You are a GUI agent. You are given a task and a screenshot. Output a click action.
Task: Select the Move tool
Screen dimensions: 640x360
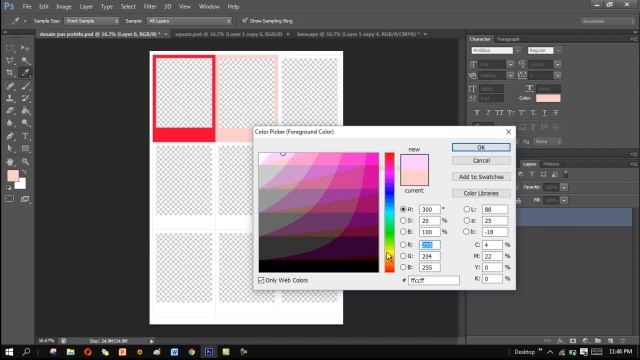[25, 48]
